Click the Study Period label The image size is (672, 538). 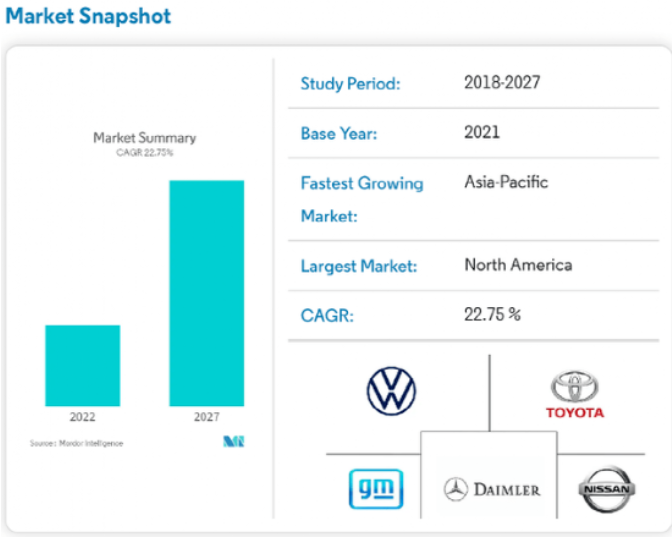350,84
